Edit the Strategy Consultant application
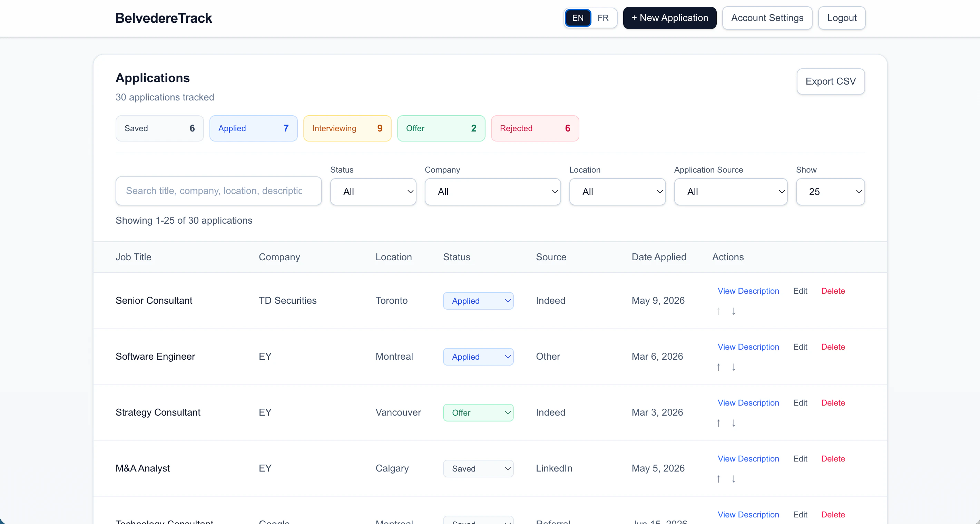Screen dimensions: 980x524 coord(800,403)
